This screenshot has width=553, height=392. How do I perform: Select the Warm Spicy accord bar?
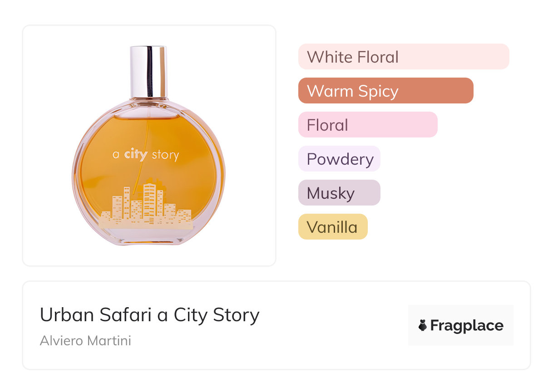tap(385, 91)
